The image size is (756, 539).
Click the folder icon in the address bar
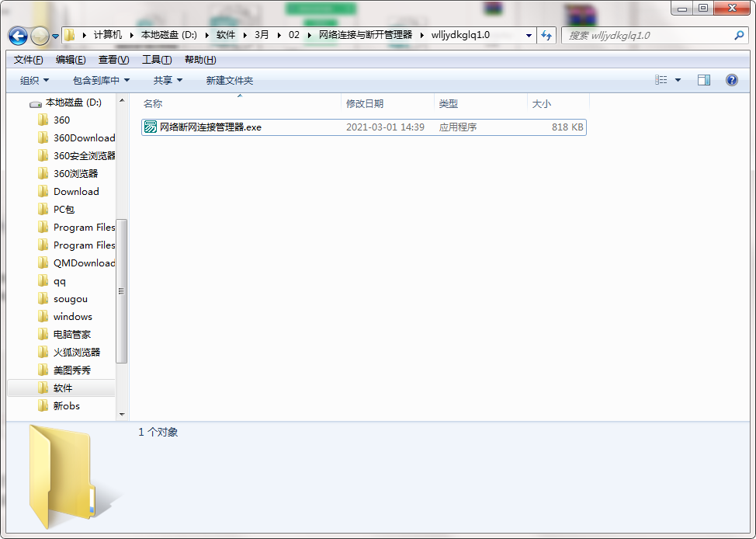click(70, 35)
